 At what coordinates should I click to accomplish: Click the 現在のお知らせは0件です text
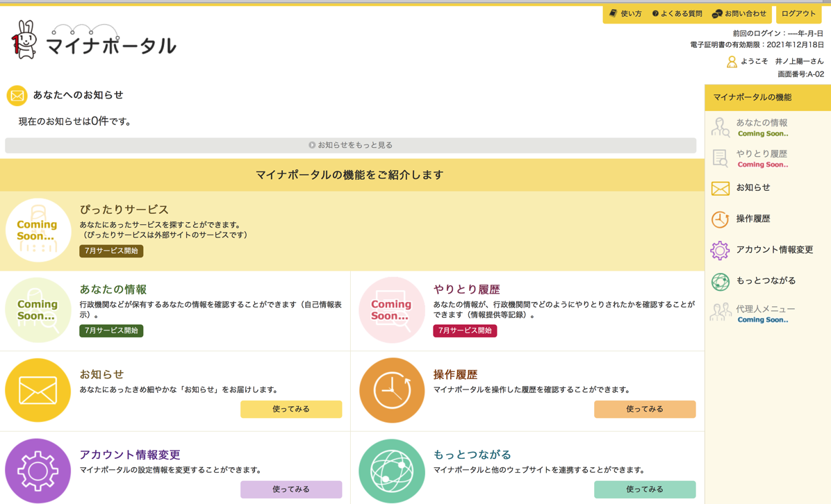[x=75, y=121]
